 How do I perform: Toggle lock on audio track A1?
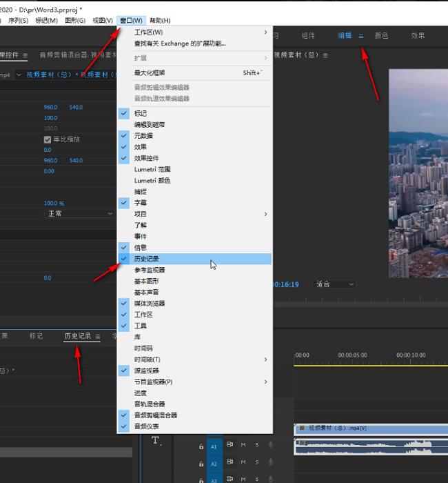pos(201,446)
